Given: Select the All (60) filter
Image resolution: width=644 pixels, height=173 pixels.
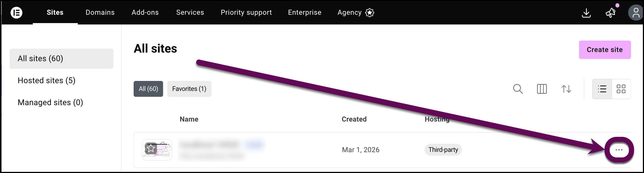Looking at the screenshot, I should point(148,89).
